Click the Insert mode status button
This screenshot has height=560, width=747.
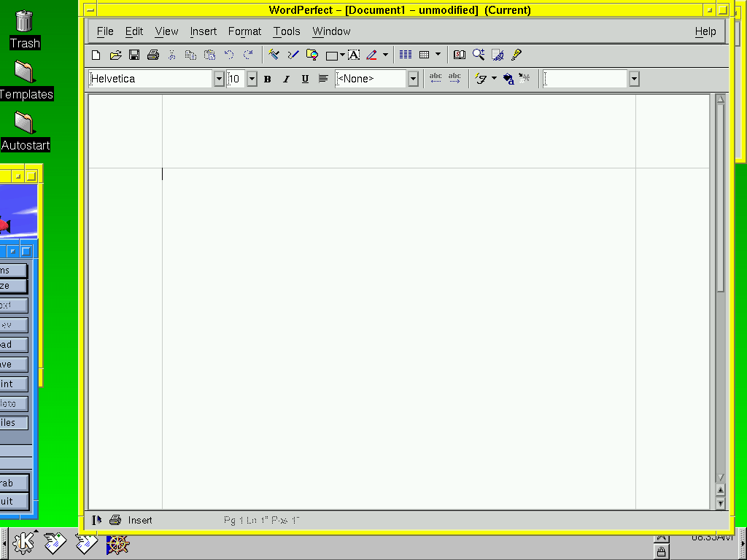coord(140,520)
